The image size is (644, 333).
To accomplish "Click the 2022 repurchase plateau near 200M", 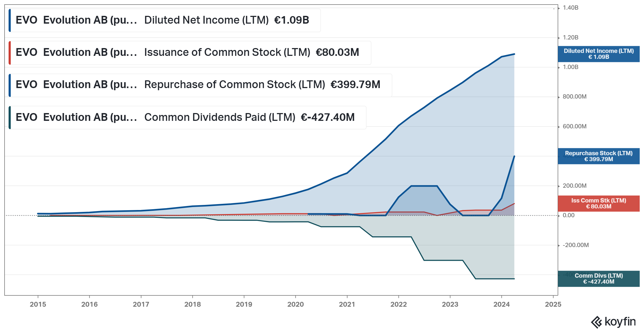I will click(424, 186).
